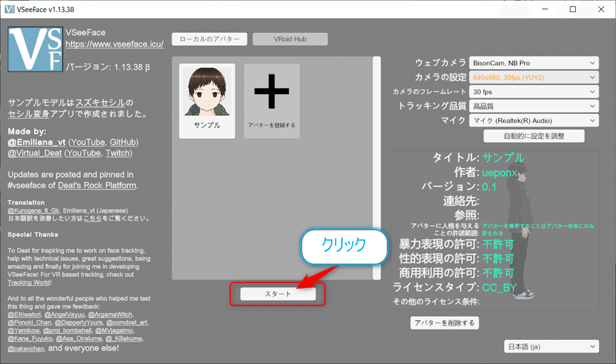Open the Tracking World link
The image size is (616, 364).
click(29, 282)
